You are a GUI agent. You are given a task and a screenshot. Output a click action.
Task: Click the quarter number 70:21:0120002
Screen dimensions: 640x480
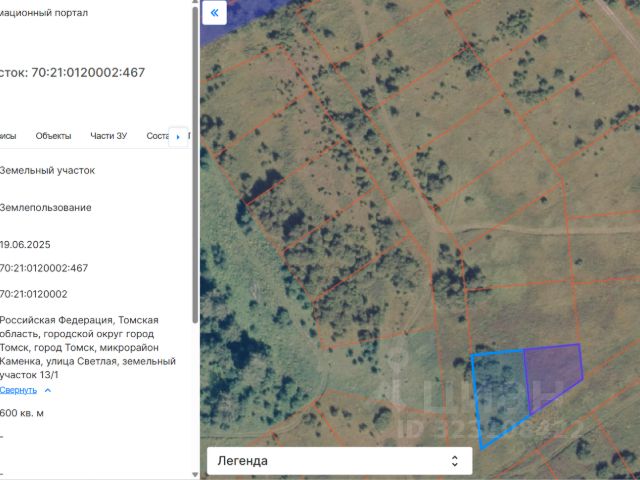tap(33, 294)
